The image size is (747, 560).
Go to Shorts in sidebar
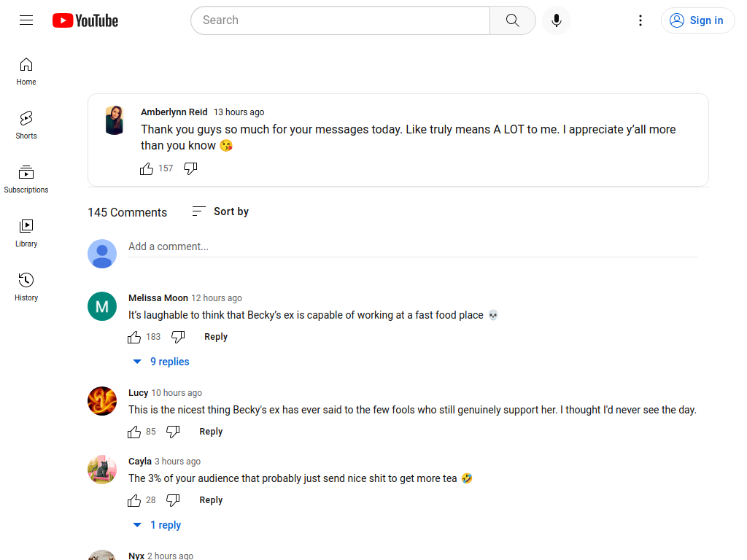26,125
